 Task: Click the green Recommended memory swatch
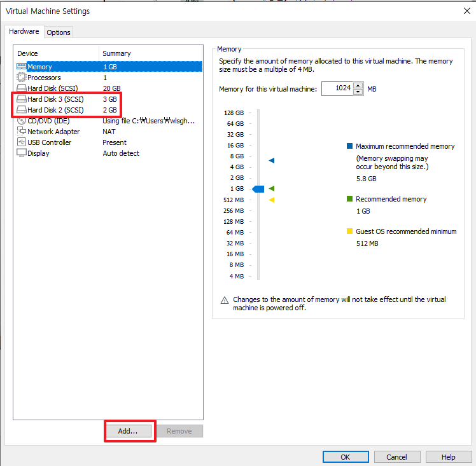point(350,198)
